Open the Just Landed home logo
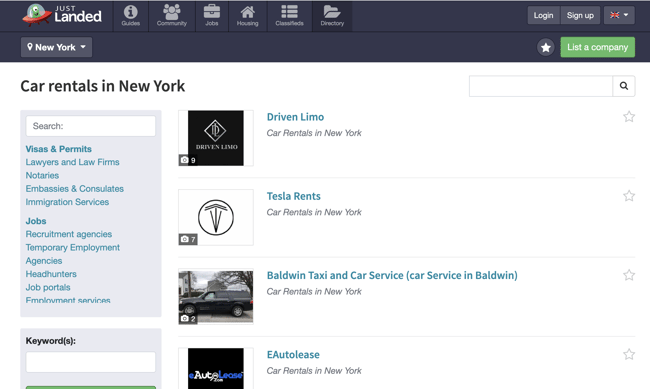Viewport: 650px width, 389px height. point(62,15)
